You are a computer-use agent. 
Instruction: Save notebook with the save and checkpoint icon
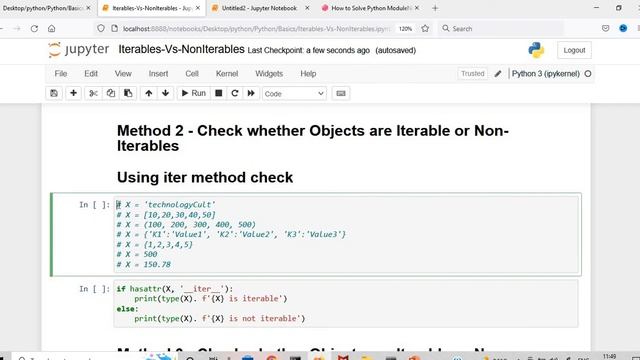pyautogui.click(x=54, y=93)
